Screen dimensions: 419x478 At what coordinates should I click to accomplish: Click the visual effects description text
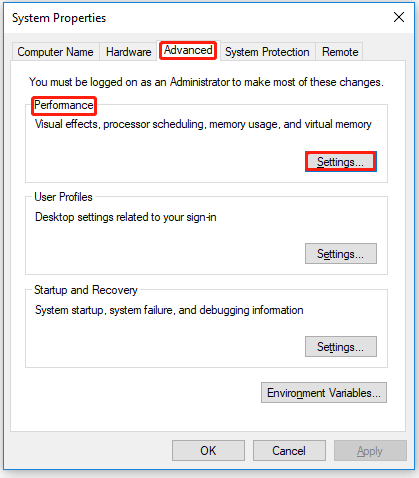click(x=203, y=124)
